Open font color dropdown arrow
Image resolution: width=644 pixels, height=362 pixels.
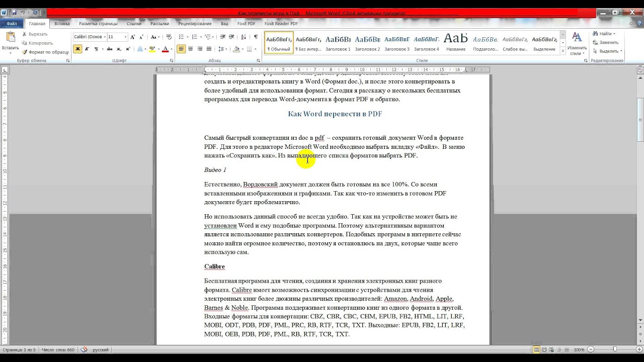pyautogui.click(x=172, y=49)
